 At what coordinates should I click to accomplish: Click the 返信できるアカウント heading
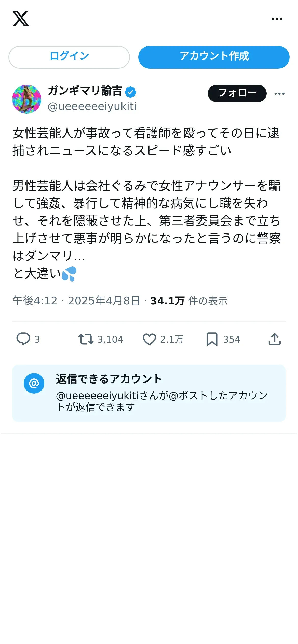click(109, 379)
